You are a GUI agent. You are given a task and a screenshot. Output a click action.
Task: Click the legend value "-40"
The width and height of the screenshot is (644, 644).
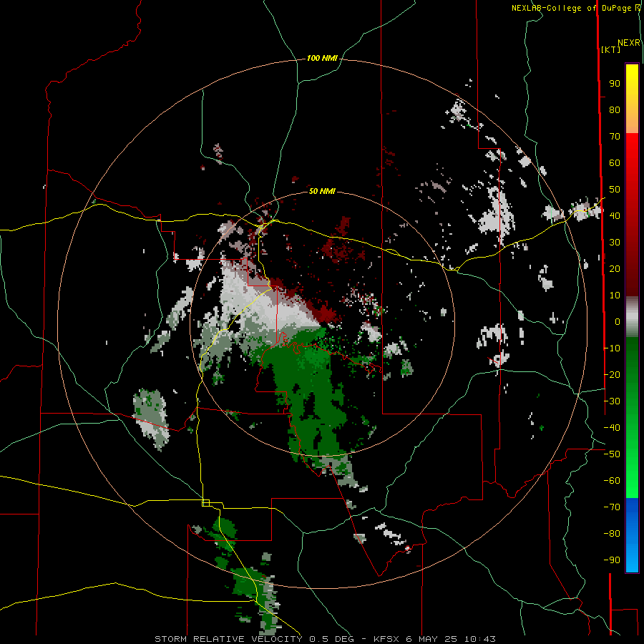(x=612, y=428)
